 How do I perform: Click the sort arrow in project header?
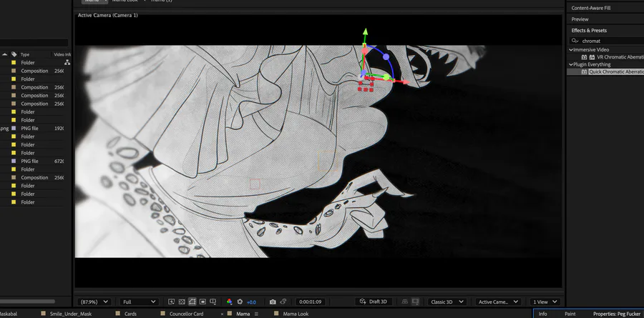(x=5, y=54)
